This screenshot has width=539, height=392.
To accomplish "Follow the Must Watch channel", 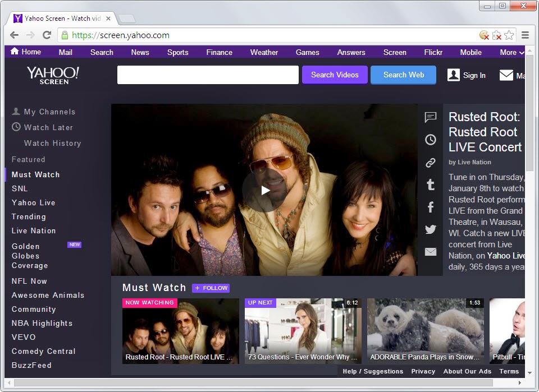I will point(211,288).
